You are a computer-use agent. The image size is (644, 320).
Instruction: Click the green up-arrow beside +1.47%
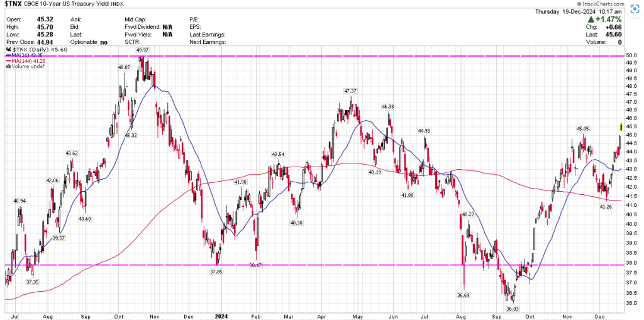[591, 19]
